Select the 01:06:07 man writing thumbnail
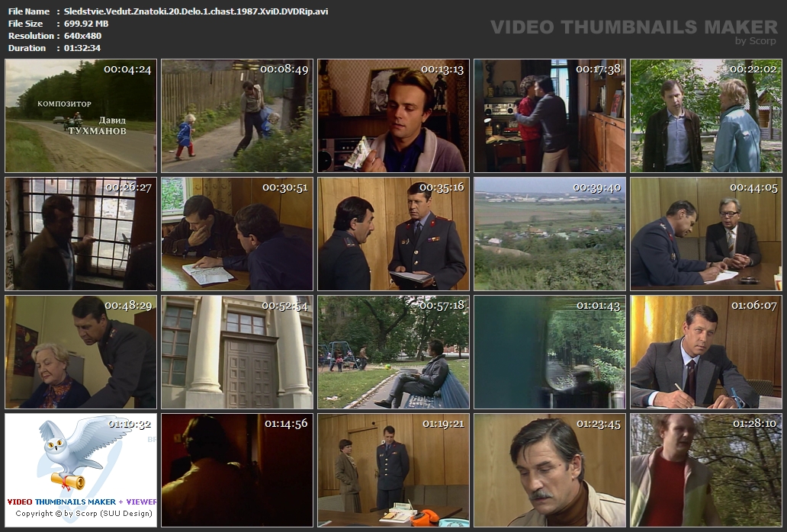The image size is (787, 532). (706, 352)
